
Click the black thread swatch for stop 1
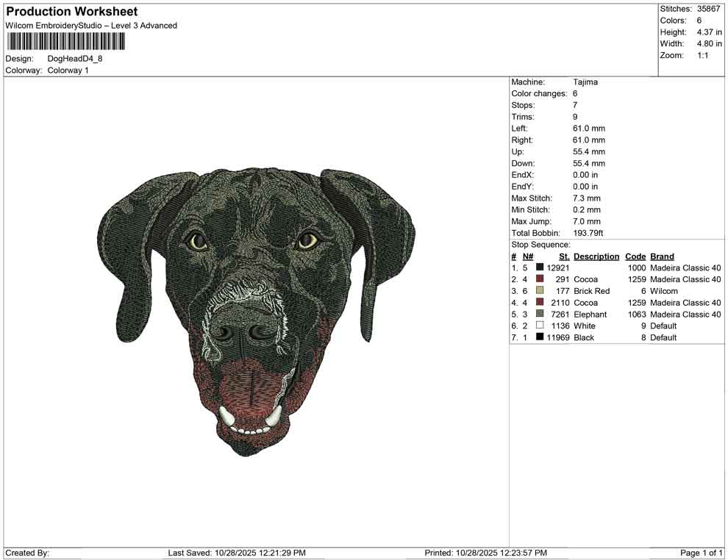pyautogui.click(x=538, y=268)
